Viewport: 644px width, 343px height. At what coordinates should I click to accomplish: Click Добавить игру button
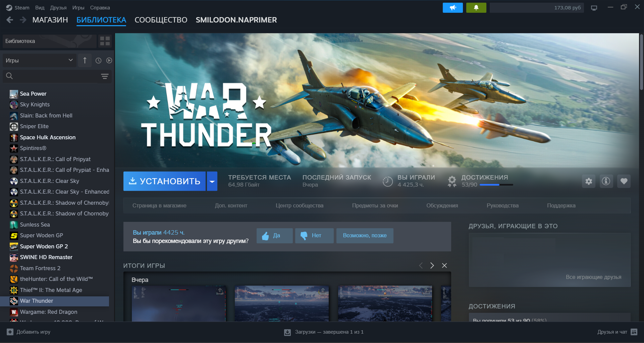coord(29,332)
